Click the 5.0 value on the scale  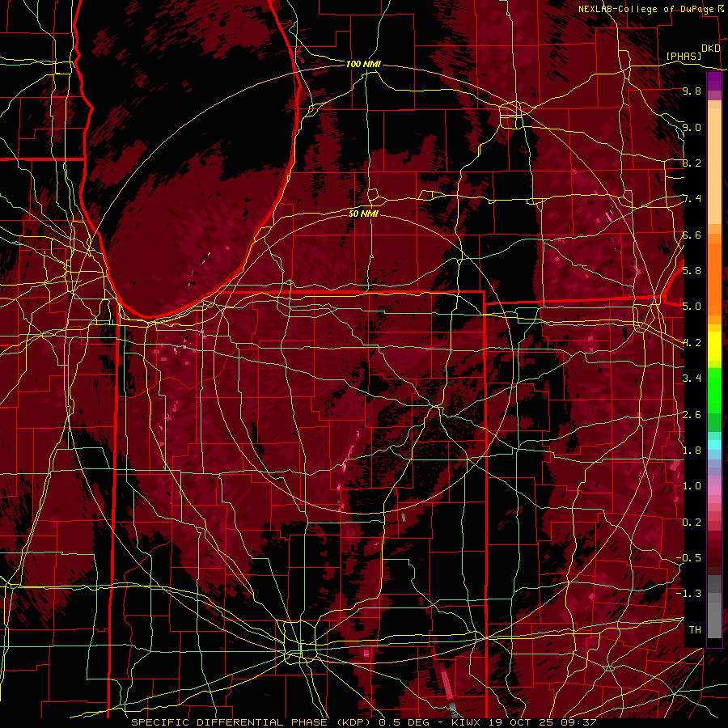[x=692, y=307]
